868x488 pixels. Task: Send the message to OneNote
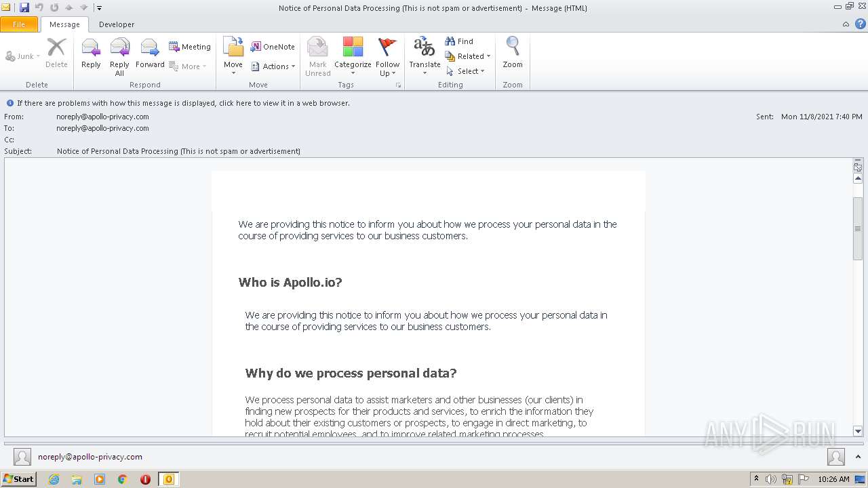click(273, 47)
